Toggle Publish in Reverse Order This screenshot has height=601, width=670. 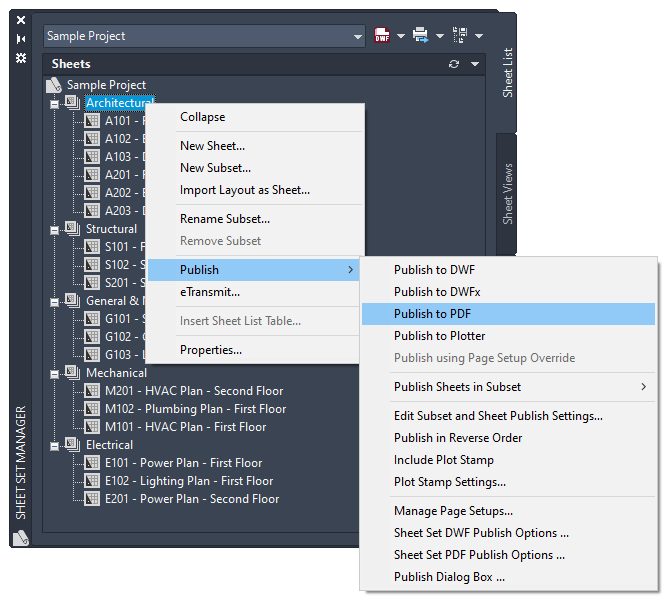(508, 438)
